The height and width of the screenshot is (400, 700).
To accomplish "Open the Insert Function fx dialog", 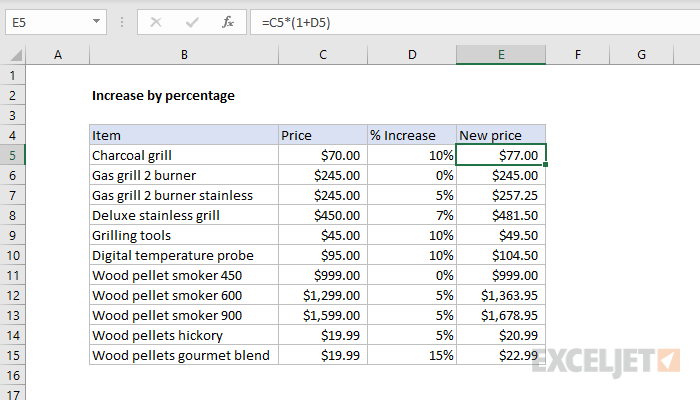I will 228,22.
